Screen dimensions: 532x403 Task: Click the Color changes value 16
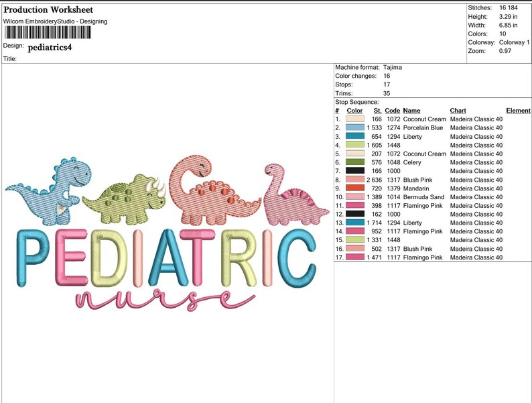(x=387, y=76)
